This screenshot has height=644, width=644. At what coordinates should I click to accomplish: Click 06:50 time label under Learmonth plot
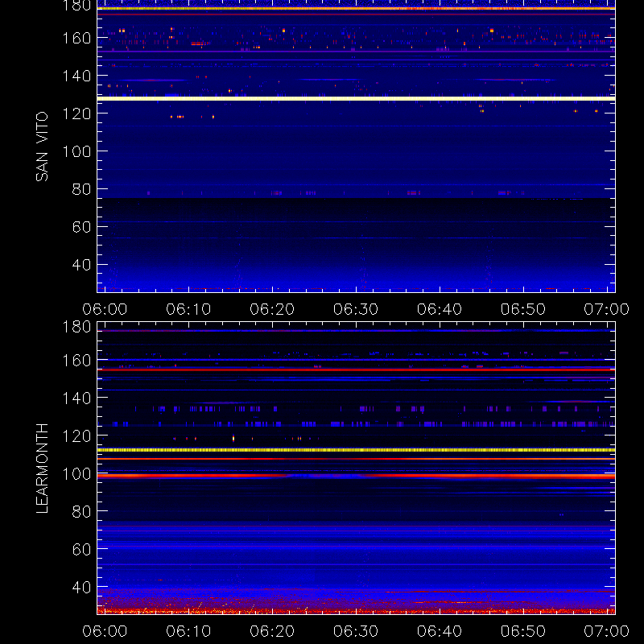pyautogui.click(x=523, y=631)
